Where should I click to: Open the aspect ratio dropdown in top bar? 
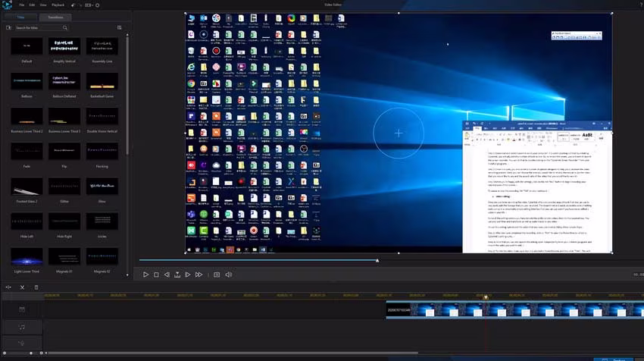coord(89,5)
